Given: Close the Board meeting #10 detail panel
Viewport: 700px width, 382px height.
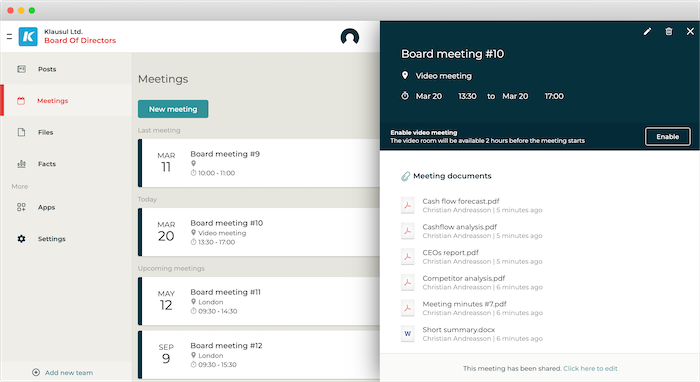Looking at the screenshot, I should [x=690, y=31].
